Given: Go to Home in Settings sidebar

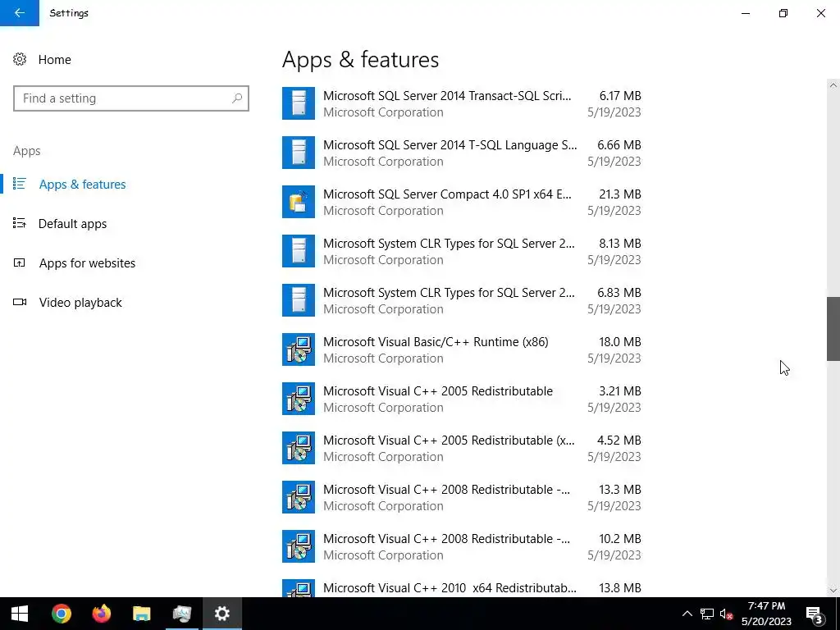Looking at the screenshot, I should [x=55, y=59].
